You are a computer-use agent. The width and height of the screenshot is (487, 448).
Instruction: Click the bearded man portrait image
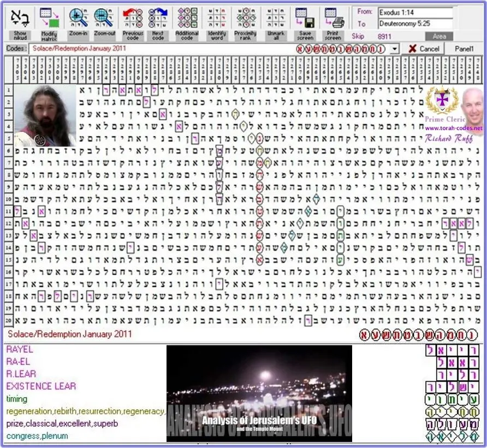tap(45, 116)
